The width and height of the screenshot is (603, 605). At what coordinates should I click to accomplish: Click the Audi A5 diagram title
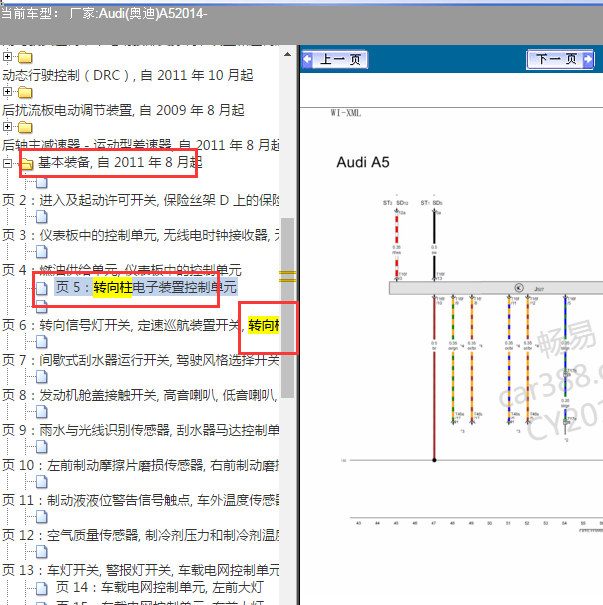363,162
